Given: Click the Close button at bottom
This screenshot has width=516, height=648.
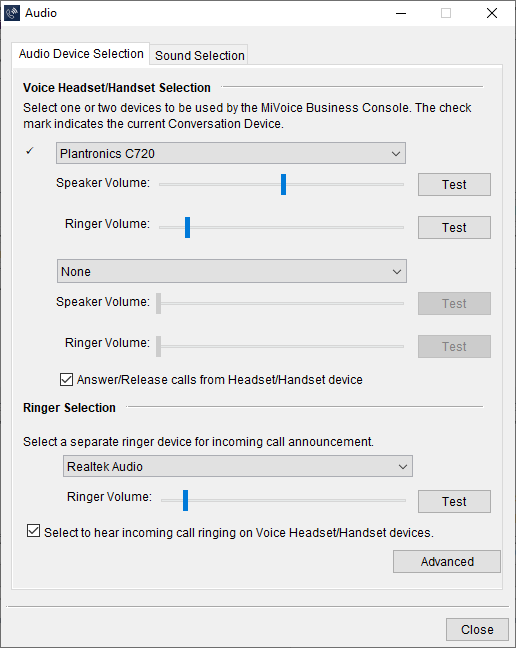Looking at the screenshot, I should point(477,629).
